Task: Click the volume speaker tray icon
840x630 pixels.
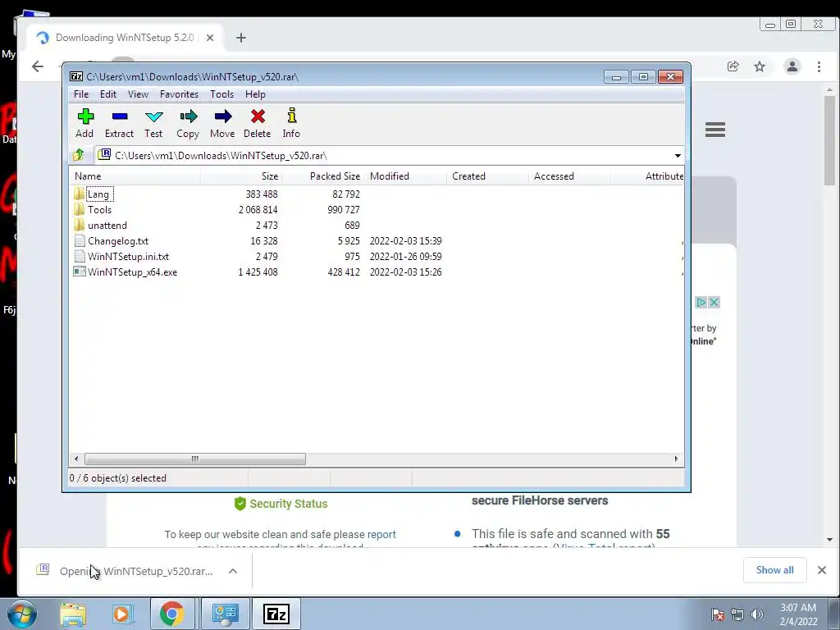Action: pyautogui.click(x=757, y=614)
